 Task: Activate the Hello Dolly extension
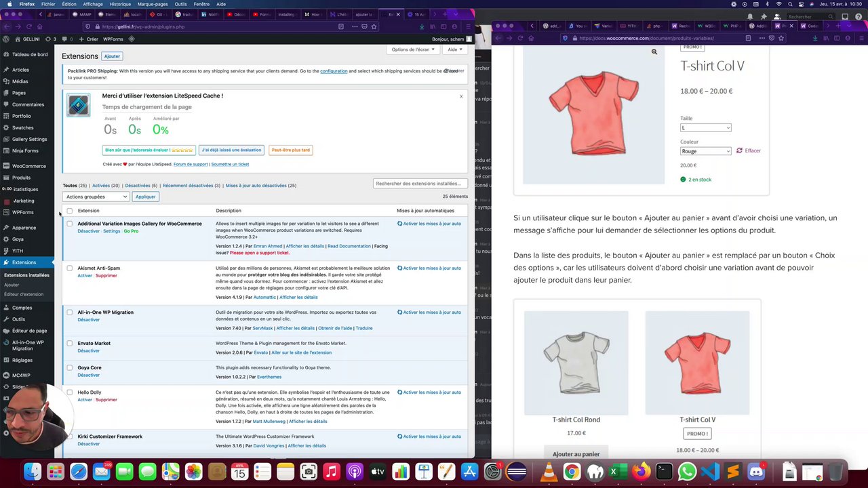click(85, 400)
